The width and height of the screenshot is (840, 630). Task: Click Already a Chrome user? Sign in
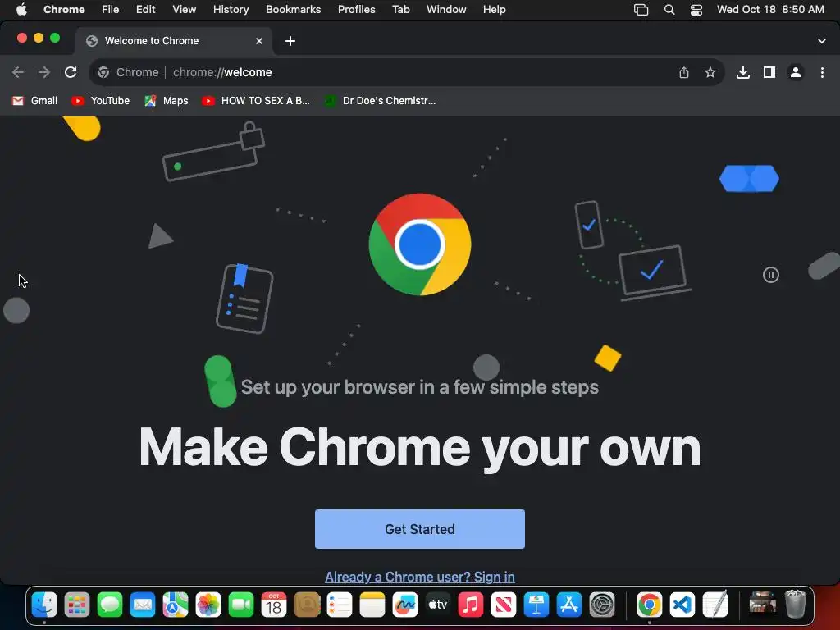pos(420,577)
